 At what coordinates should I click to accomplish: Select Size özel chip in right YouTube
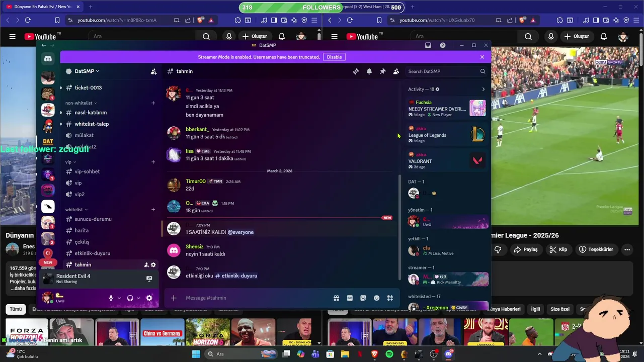click(560, 309)
